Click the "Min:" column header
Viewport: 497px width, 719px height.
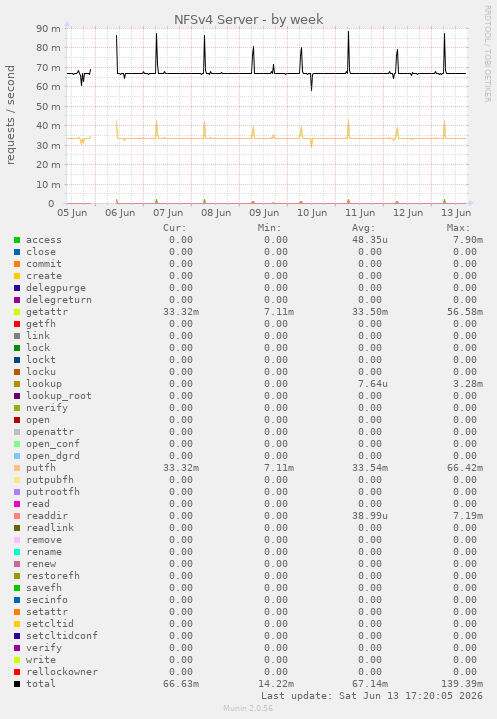(270, 228)
